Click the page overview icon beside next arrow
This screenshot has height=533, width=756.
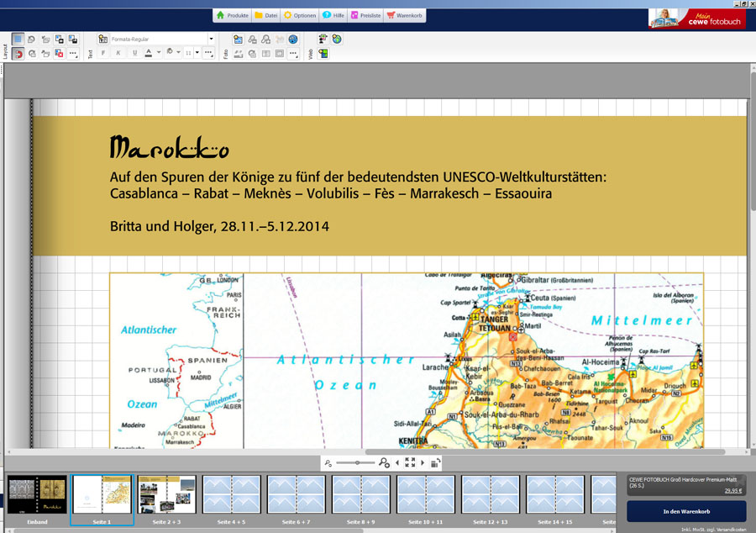pos(435,463)
